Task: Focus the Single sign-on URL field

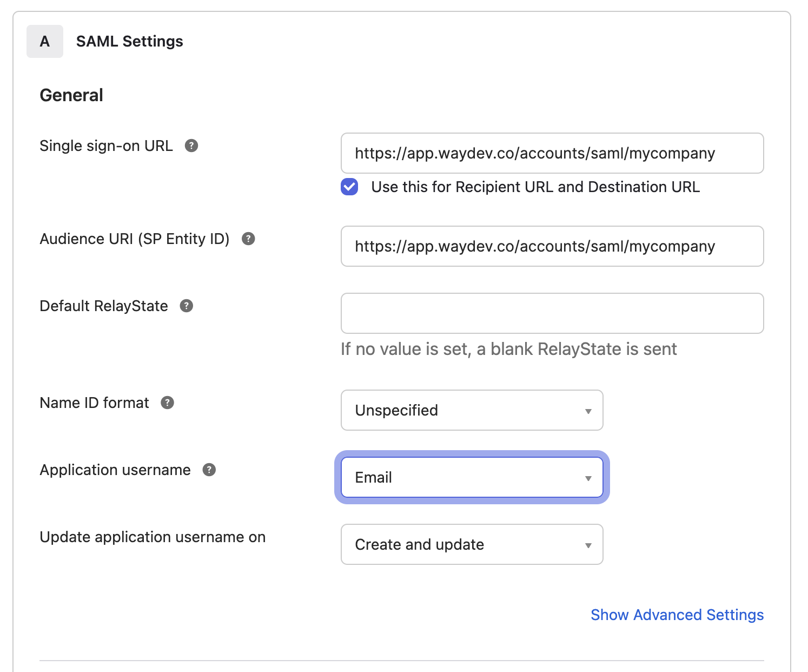Action: click(552, 153)
